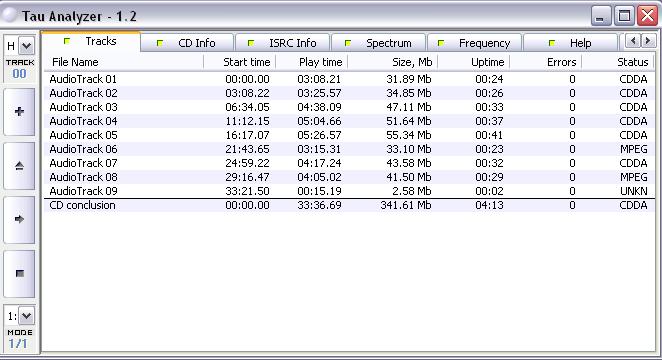Select the AudioTrack 03 row
This screenshot has height=360, width=662.
(349, 107)
